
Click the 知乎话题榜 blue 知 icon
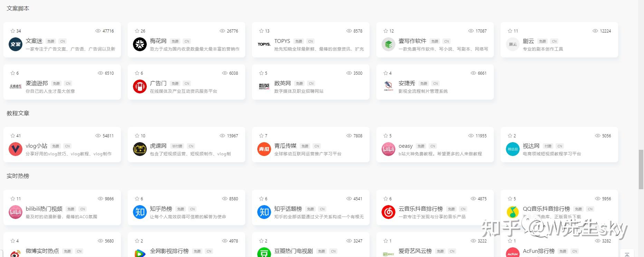[x=264, y=212]
